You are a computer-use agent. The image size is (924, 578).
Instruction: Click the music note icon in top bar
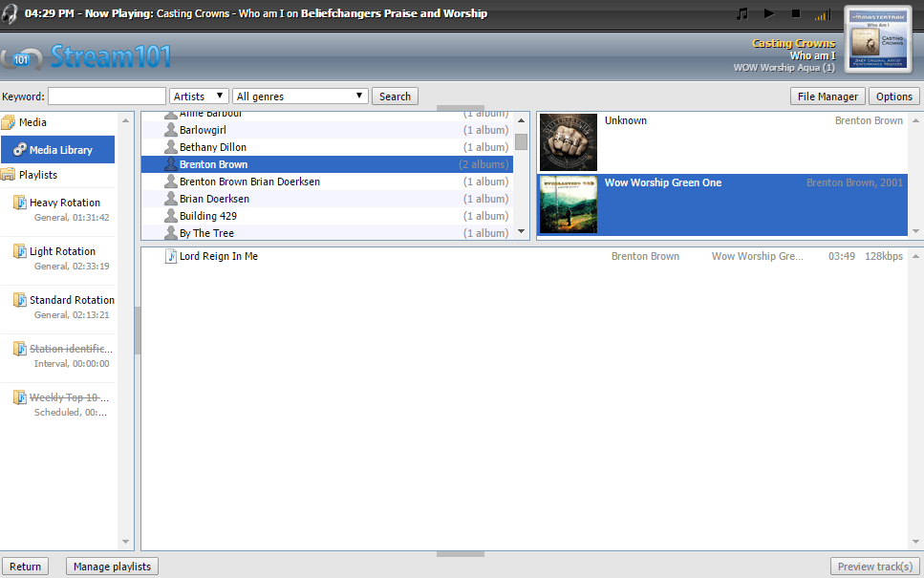(742, 14)
